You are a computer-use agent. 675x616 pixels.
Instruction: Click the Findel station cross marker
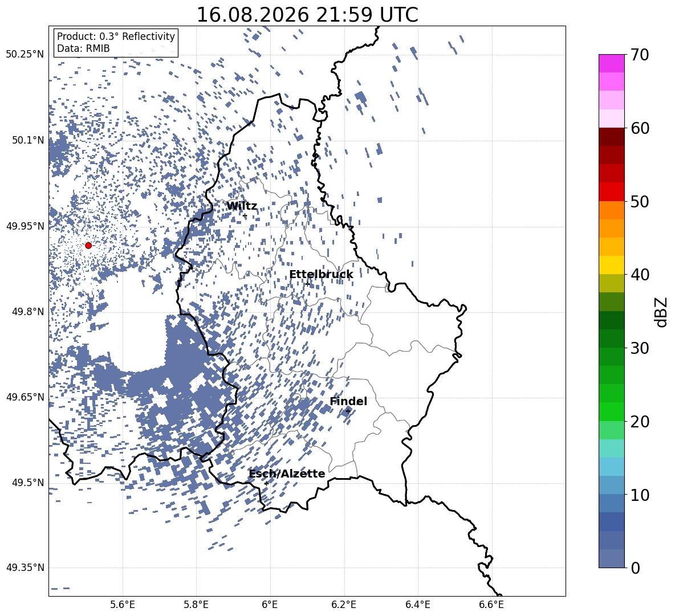[x=348, y=411]
